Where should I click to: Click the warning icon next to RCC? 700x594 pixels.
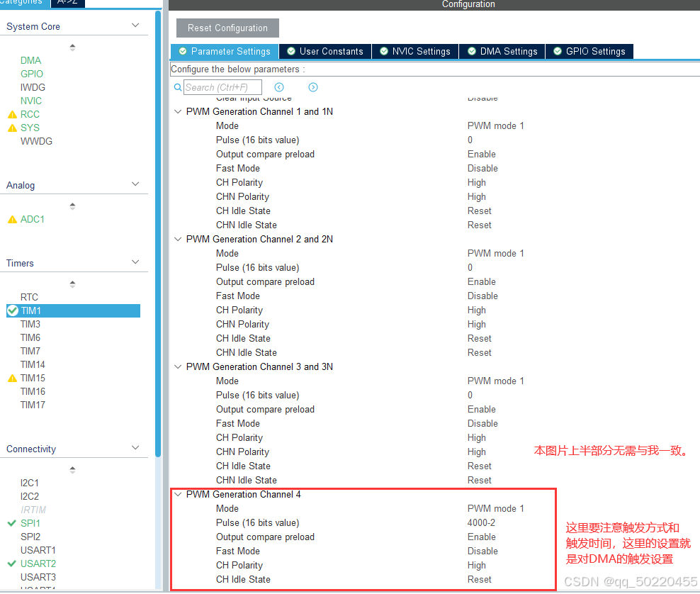click(x=14, y=114)
